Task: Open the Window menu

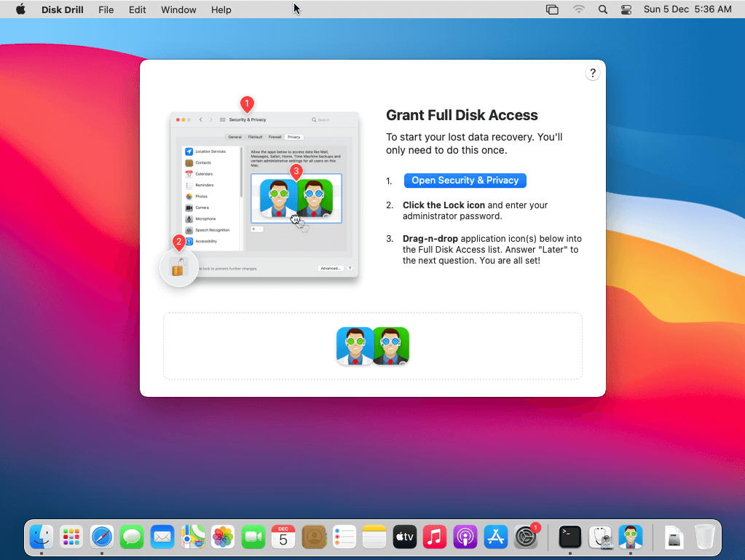Action: point(178,9)
